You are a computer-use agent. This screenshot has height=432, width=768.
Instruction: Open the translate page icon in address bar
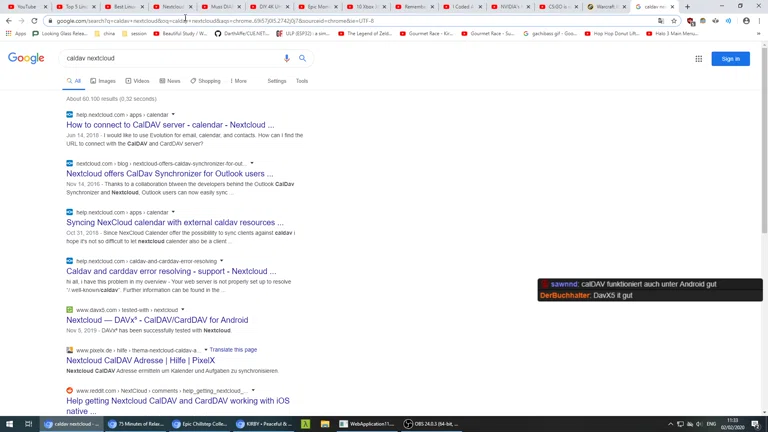pyautogui.click(x=661, y=21)
